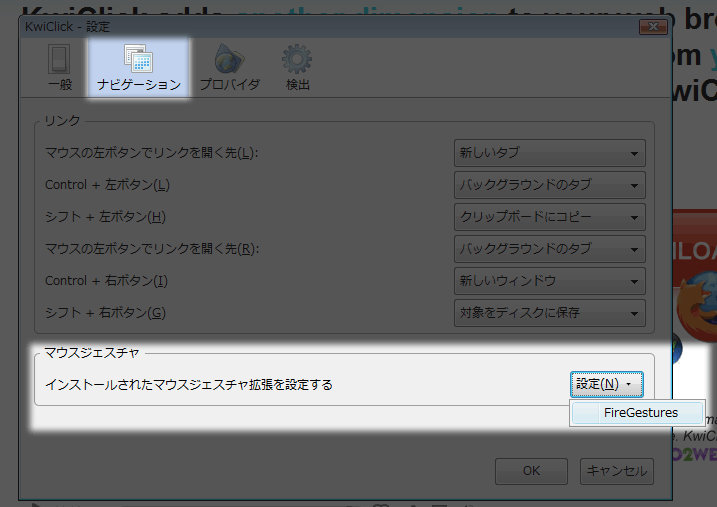Expand dropdown for マウスの左ボタンでリンクを開く先(R)
Screen dimensions: 717x507
click(x=550, y=249)
